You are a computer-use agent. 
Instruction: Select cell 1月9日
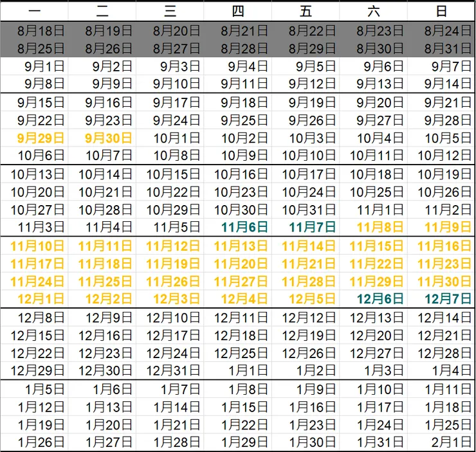(306, 390)
